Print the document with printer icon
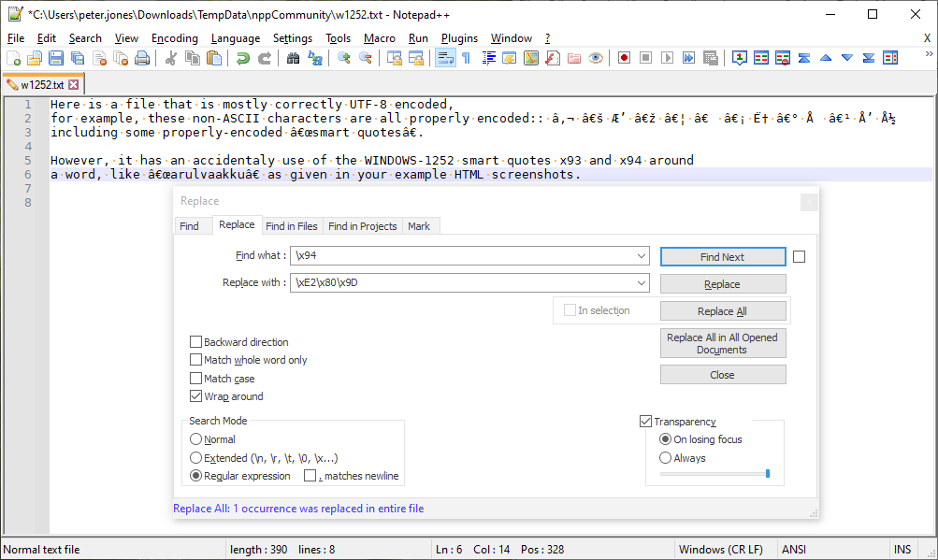This screenshot has height=560, width=938. pos(142,58)
